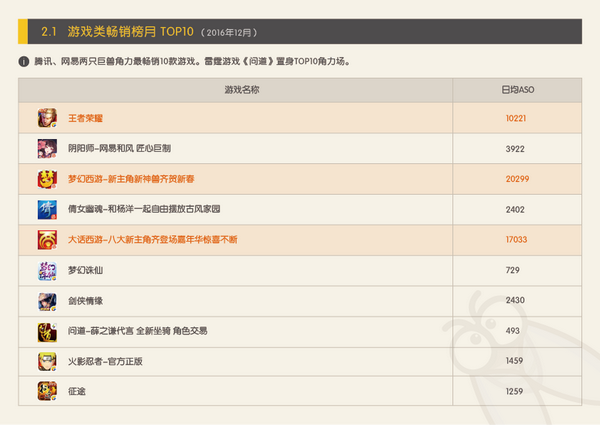Click the 倩女幽魂 game icon
The height and width of the screenshot is (425, 600).
pyautogui.click(x=47, y=210)
